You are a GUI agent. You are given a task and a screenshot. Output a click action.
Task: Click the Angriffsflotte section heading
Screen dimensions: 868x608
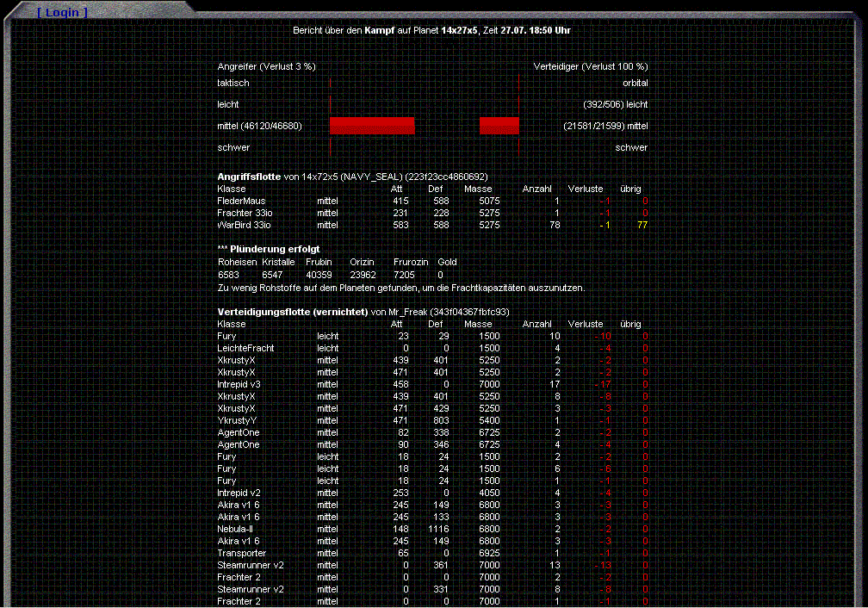249,177
